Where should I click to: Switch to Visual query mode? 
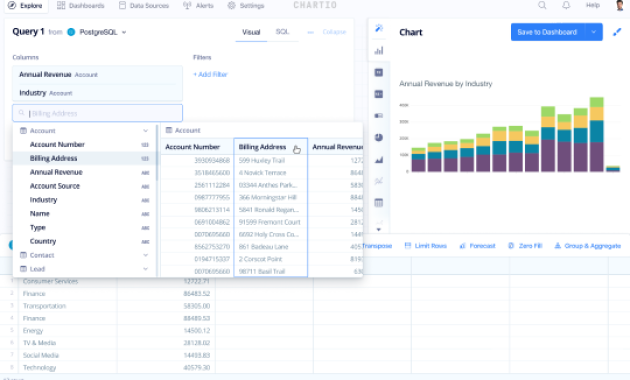251,32
